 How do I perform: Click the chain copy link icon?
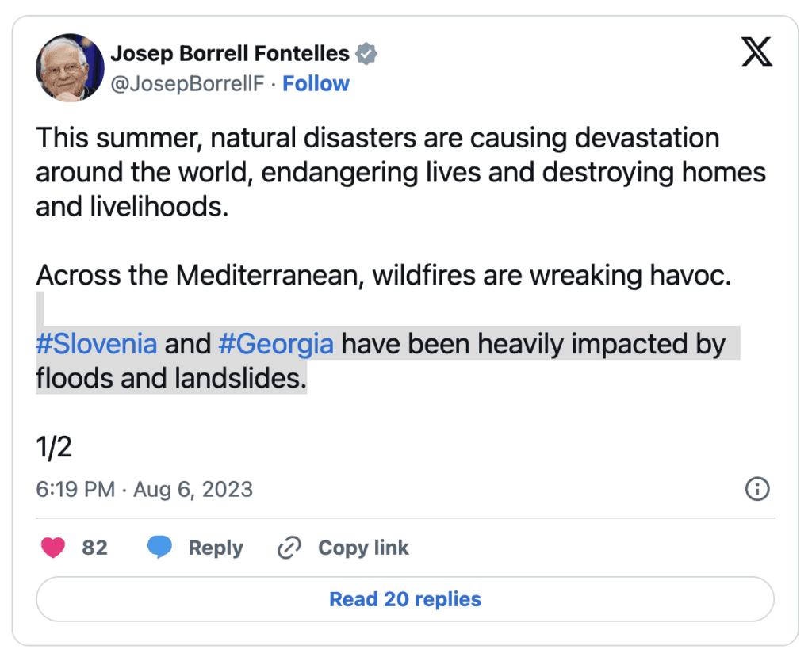pos(289,548)
